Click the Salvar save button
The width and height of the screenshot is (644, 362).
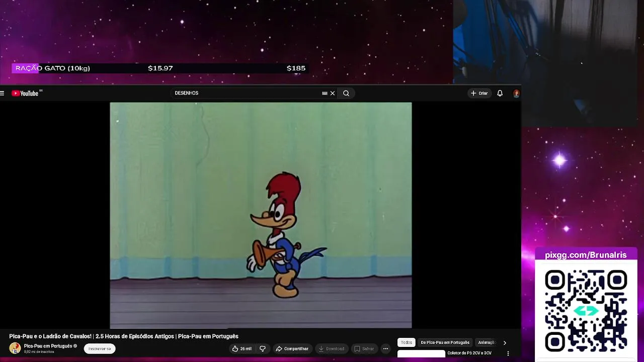pyautogui.click(x=364, y=348)
